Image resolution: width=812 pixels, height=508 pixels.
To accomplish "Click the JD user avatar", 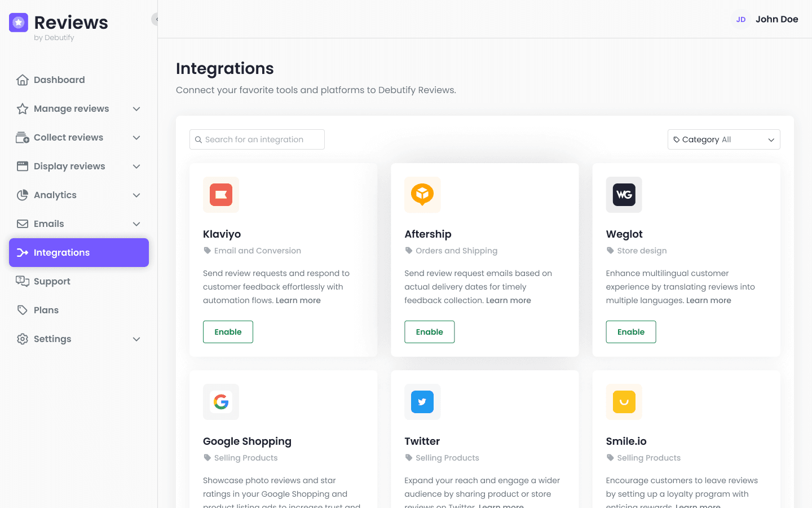I will (741, 19).
